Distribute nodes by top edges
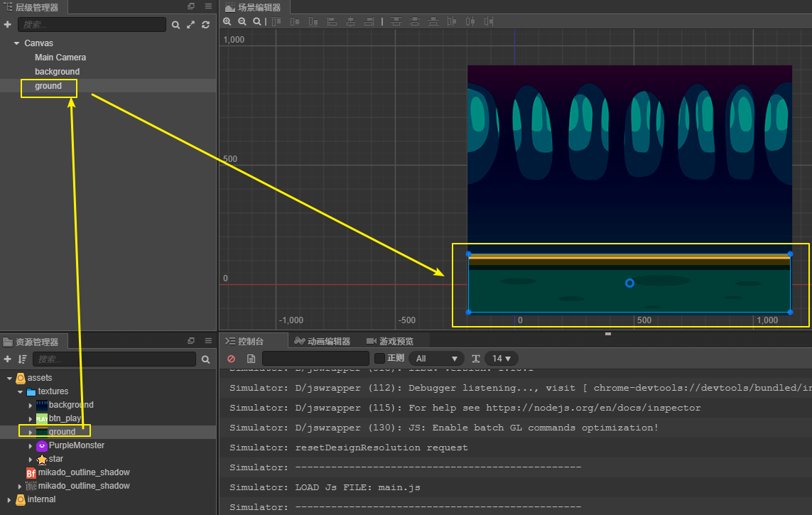812x515 pixels. point(396,21)
